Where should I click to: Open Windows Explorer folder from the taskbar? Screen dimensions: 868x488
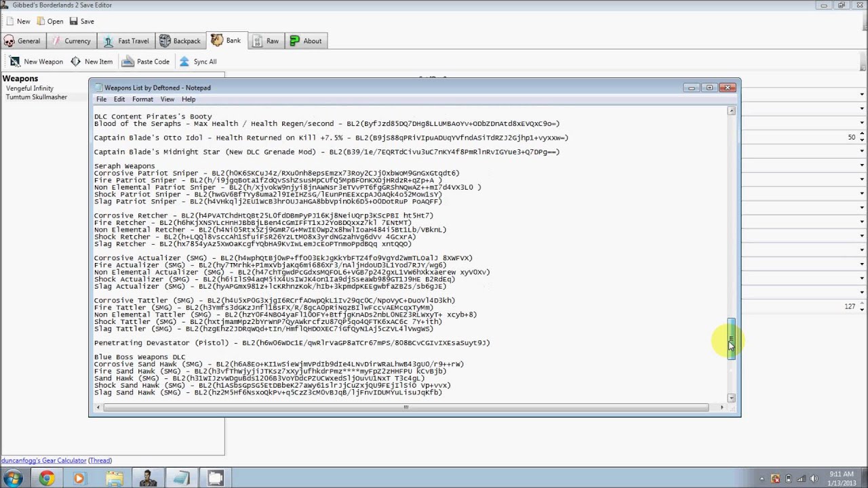(114, 479)
